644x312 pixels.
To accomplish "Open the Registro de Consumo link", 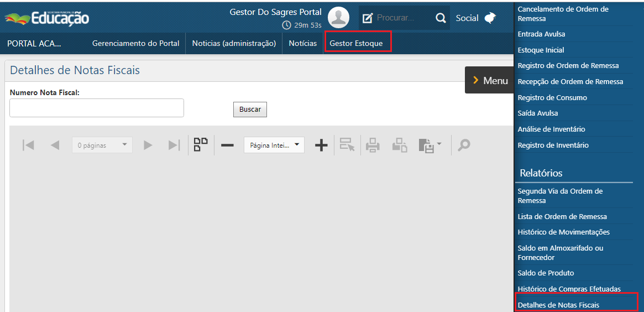I will [x=552, y=97].
